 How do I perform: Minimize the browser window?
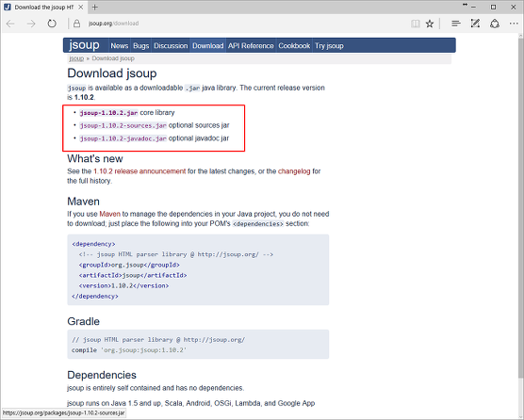(x=473, y=7)
